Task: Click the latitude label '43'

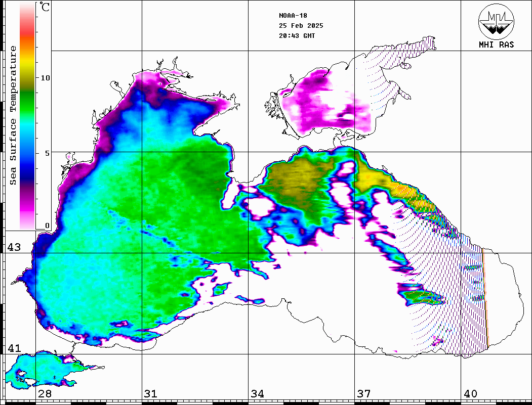Action: click(14, 247)
